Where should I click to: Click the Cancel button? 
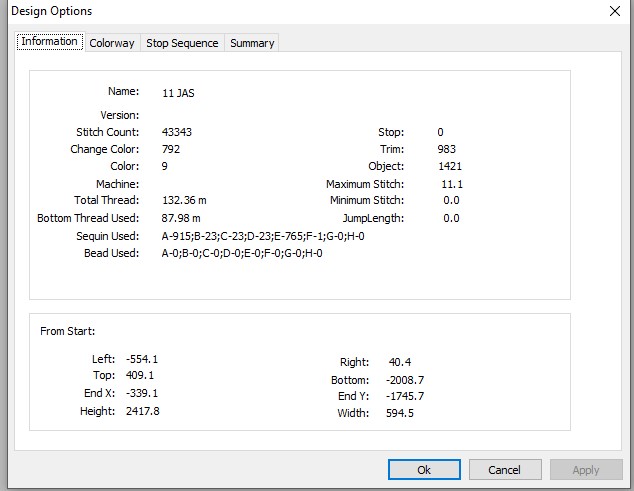(505, 470)
